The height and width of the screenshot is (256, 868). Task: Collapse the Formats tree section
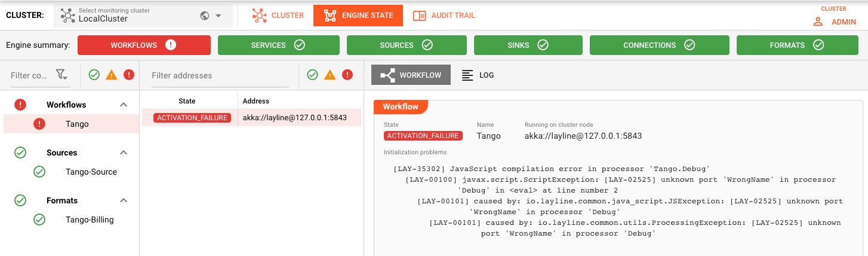pos(124,200)
